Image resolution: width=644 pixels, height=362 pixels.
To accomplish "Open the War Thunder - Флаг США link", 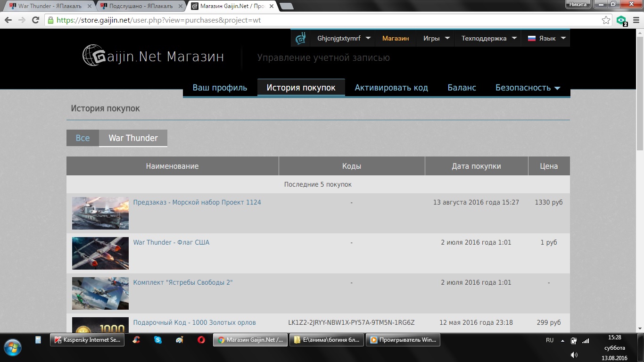I will 171,242.
